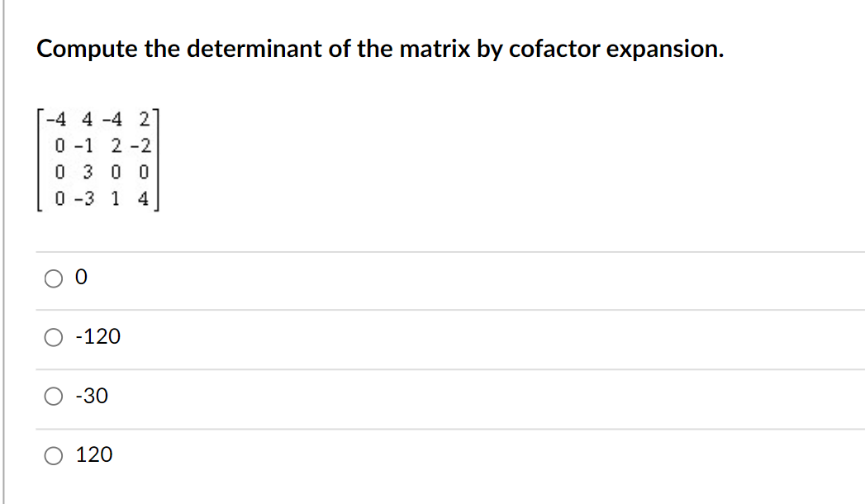Click the -30 answer text label
This screenshot has width=865, height=504.
pos(91,396)
